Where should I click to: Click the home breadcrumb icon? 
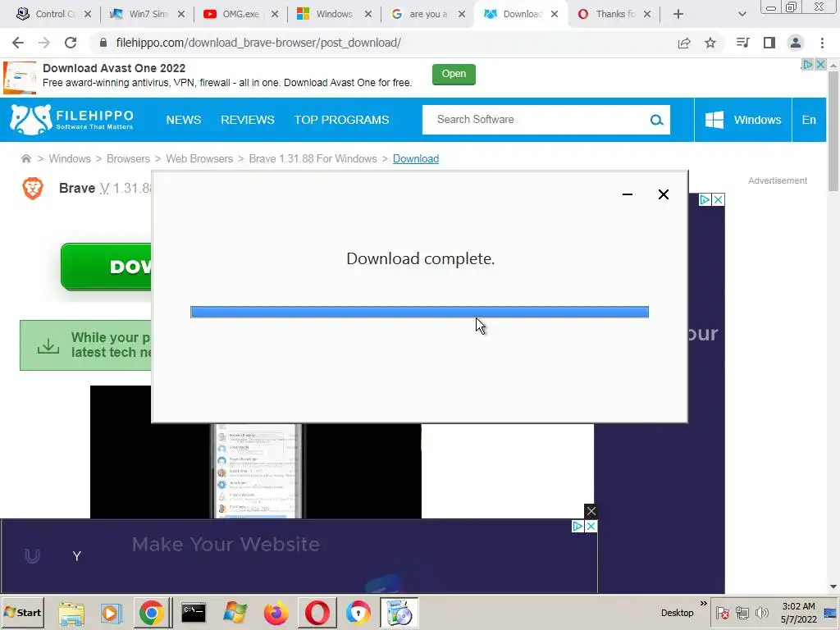point(25,158)
